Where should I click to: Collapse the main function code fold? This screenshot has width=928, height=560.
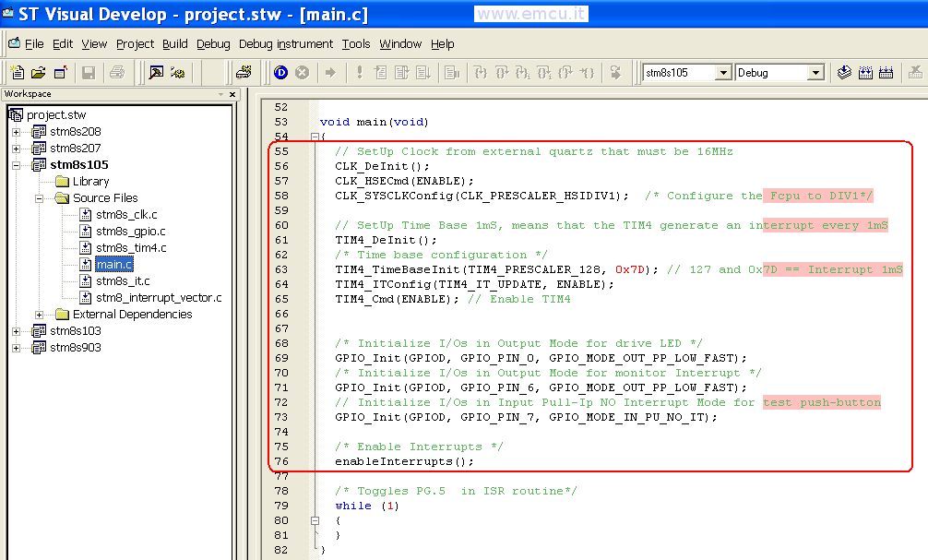pyautogui.click(x=315, y=137)
